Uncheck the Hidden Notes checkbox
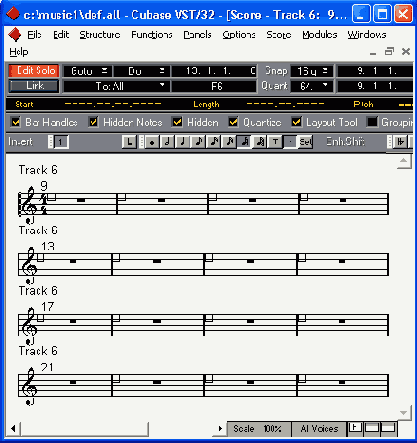Image resolution: width=417 pixels, height=443 pixels. click(94, 122)
